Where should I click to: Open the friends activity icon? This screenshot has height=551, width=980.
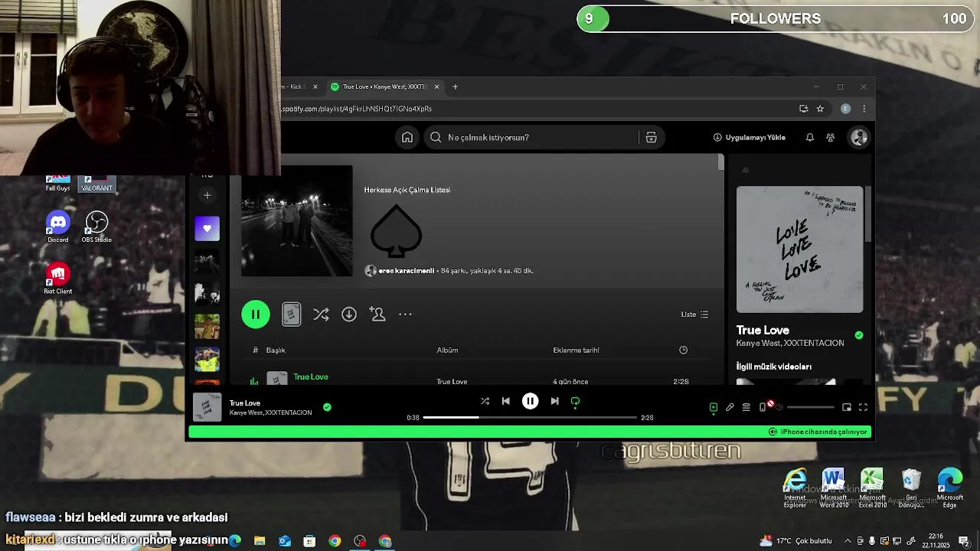tap(830, 138)
